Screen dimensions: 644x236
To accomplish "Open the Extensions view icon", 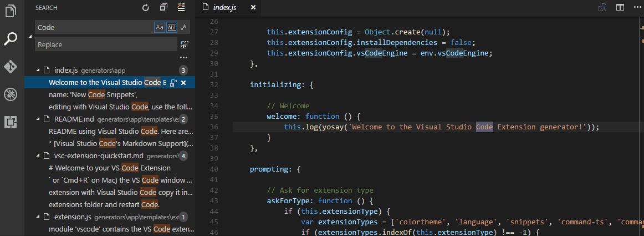I will (11, 122).
